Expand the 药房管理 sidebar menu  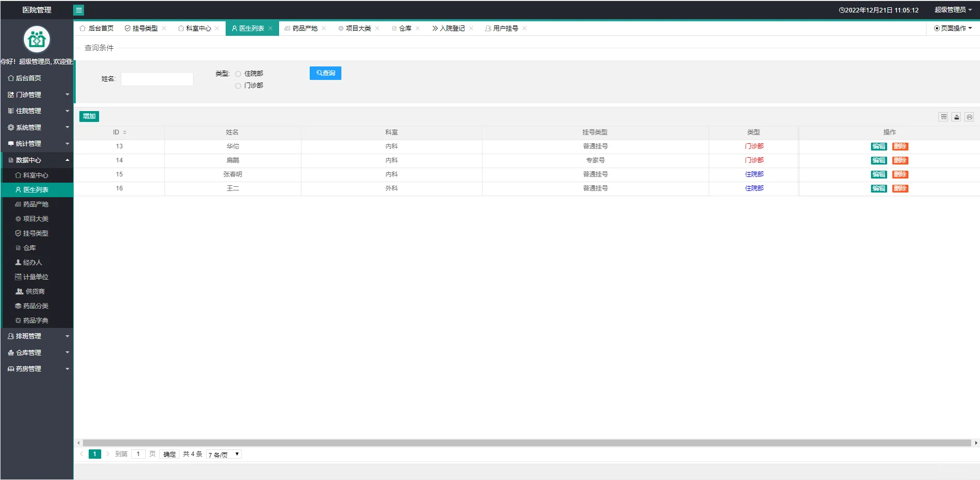tap(37, 369)
